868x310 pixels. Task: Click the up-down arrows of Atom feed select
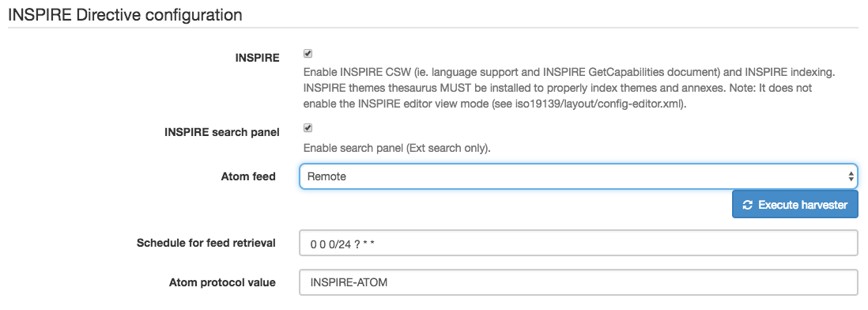[x=851, y=176]
